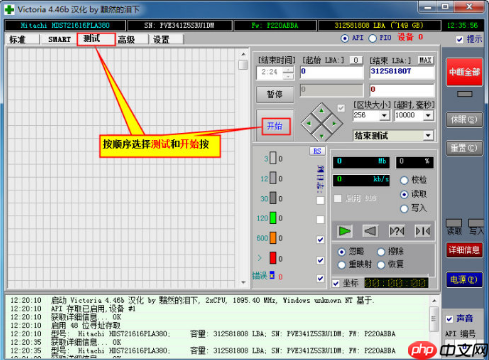Viewport: 489px width, 360px height.
Task: Click the end LBA field 312581807
Action: (402, 72)
